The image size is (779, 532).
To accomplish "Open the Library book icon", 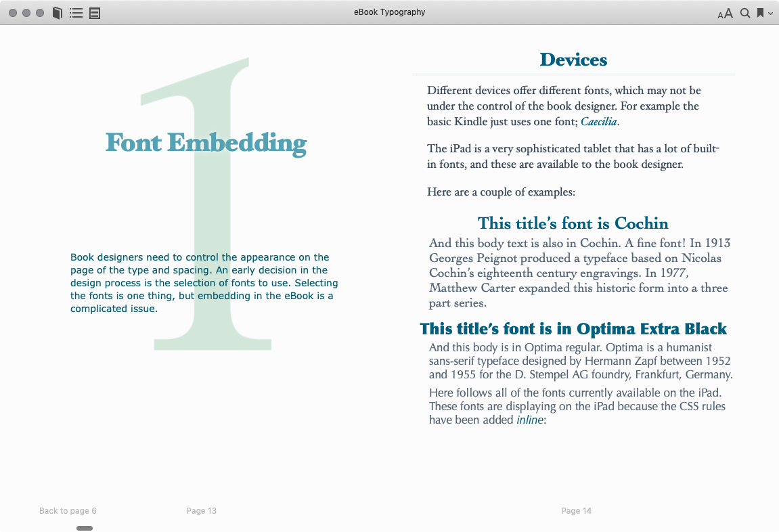I will [57, 13].
